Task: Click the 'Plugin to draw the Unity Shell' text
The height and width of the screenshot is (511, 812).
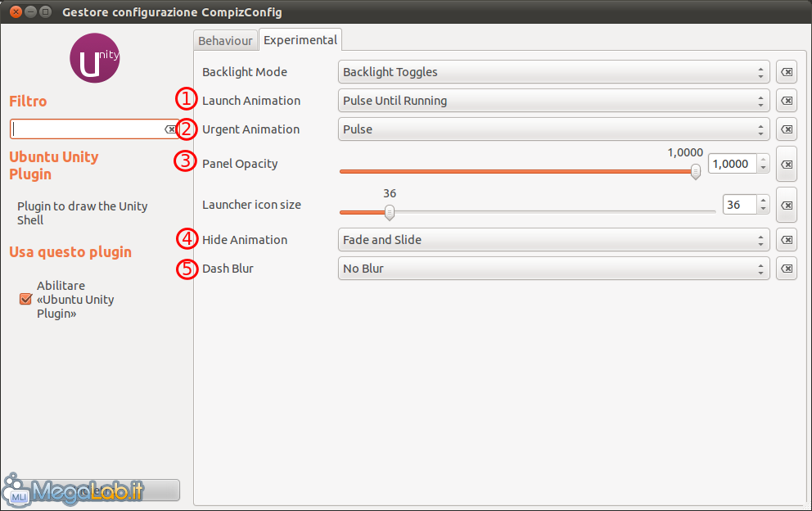Action: click(x=83, y=213)
